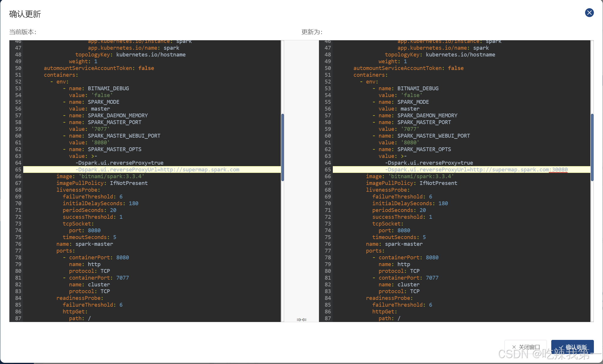Viewport: 603px width, 364px height.
Task: Click SPARK_MASTER_OPTS line in left pane
Action: click(114, 149)
